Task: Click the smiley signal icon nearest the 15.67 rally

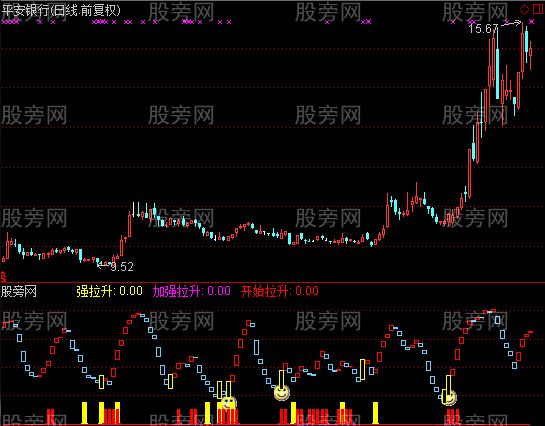Action: (450, 398)
